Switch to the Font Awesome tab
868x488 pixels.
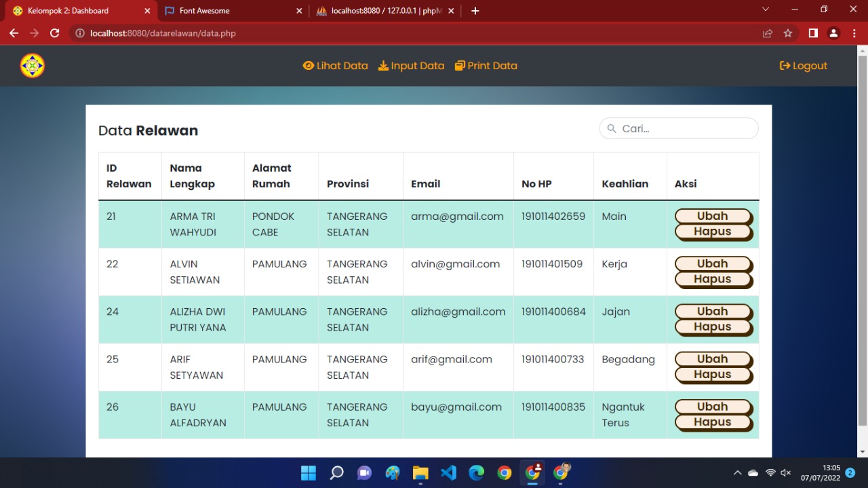pos(224,10)
